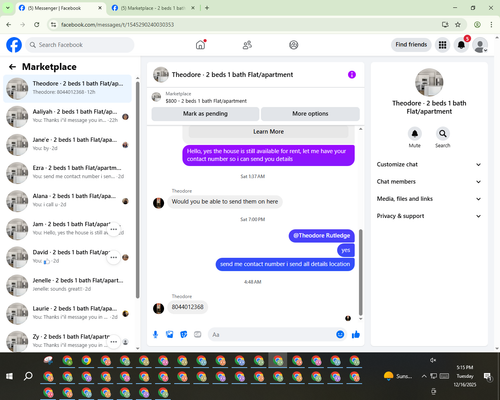Click Mark as pending button

[x=205, y=114]
